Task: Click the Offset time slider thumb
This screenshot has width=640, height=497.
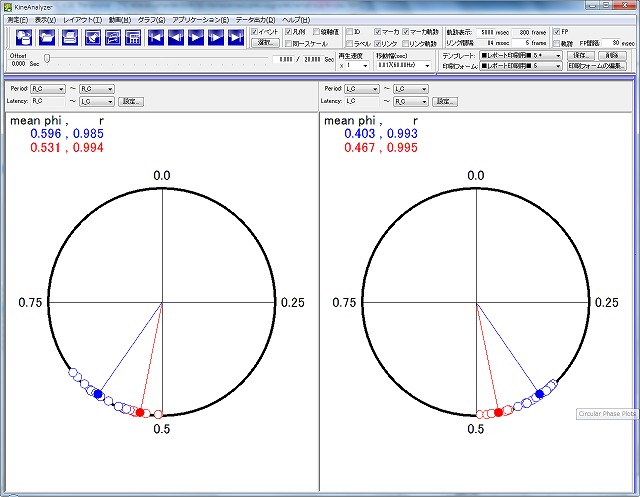Action: tap(47, 59)
